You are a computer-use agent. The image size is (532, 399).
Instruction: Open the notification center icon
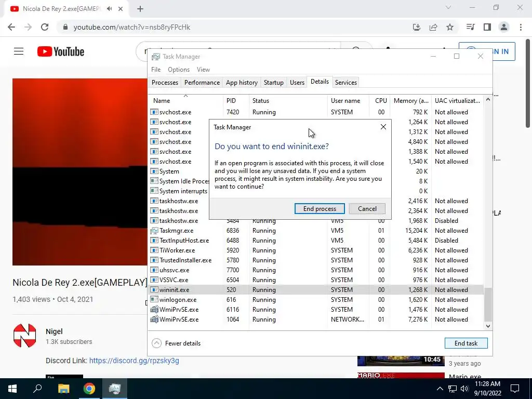(x=515, y=389)
